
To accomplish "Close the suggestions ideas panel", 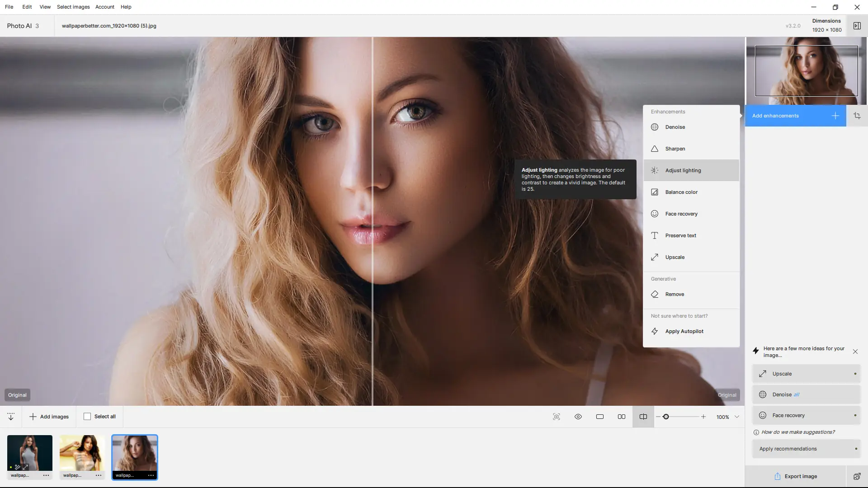I will click(x=855, y=352).
